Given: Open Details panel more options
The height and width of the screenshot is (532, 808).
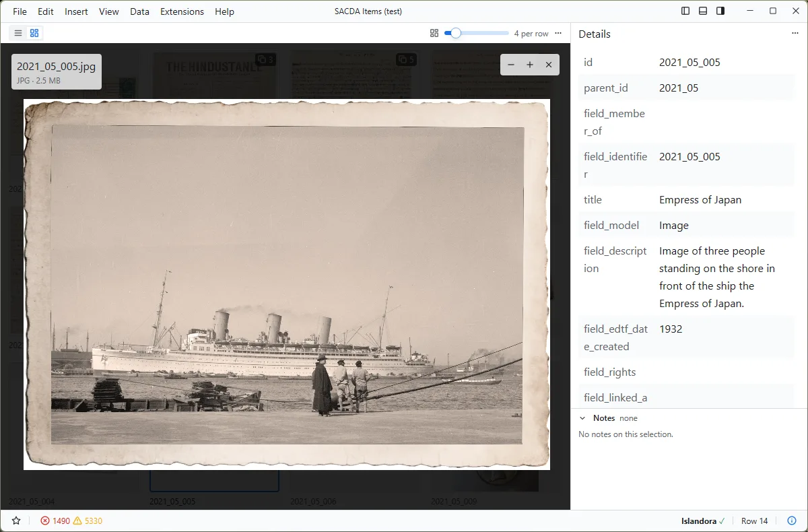Looking at the screenshot, I should pyautogui.click(x=795, y=34).
